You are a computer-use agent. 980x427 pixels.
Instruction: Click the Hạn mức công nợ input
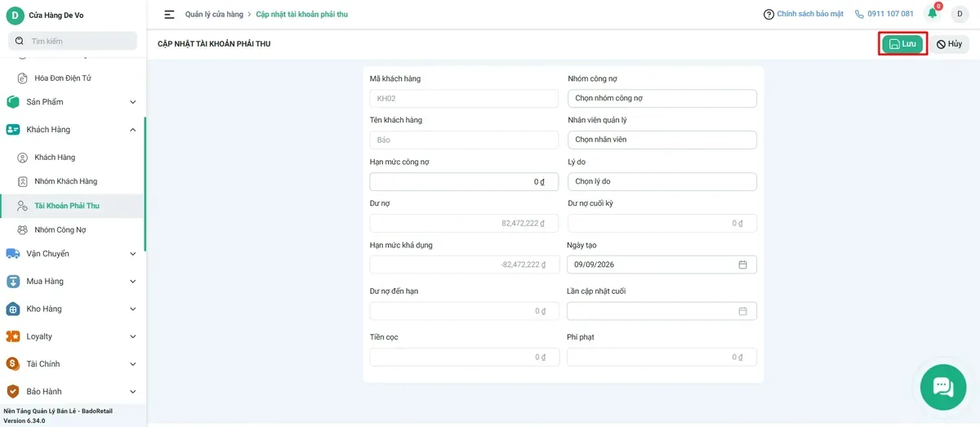point(464,181)
